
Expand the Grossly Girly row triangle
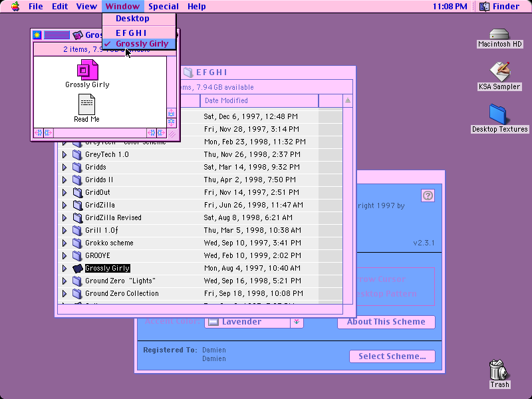coord(65,269)
